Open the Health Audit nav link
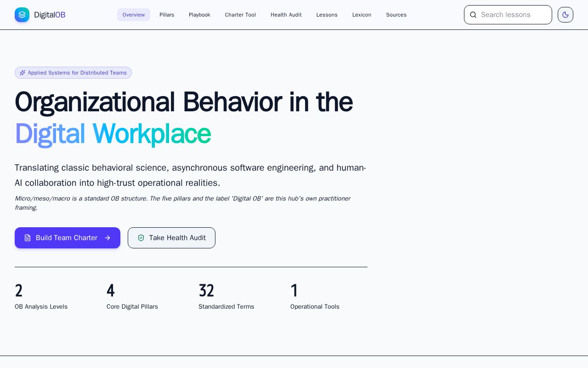 click(x=286, y=15)
